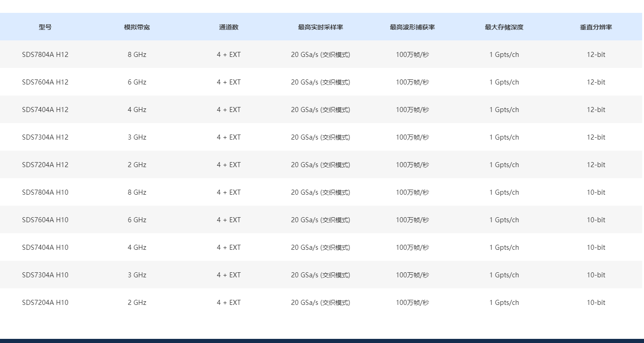Click 1 Gpts/ch in SDS7404A H12 row

pyautogui.click(x=504, y=110)
